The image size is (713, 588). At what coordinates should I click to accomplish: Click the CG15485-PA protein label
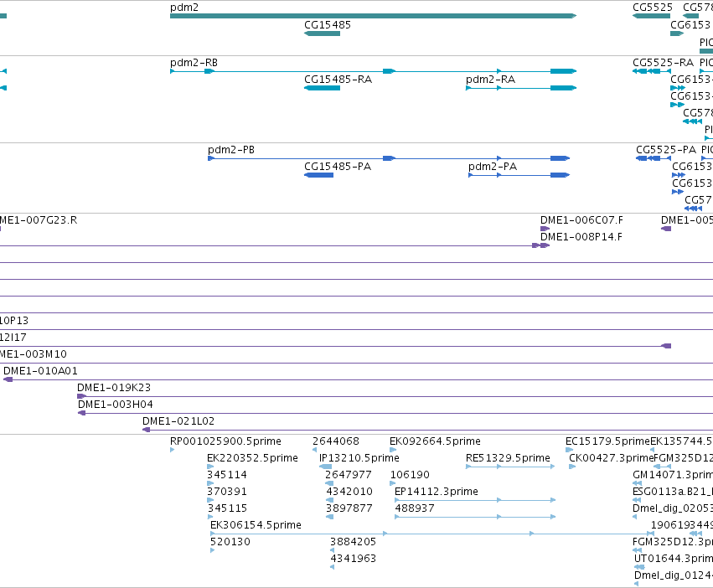tap(338, 167)
